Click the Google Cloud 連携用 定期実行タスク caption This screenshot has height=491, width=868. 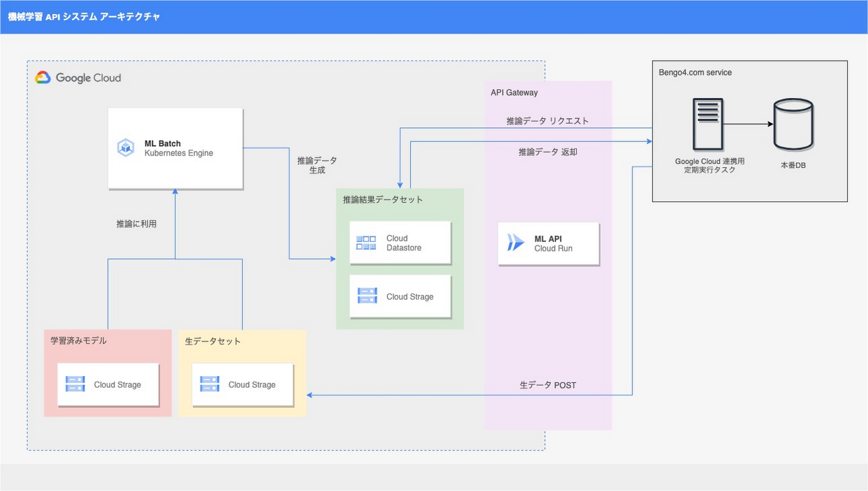tap(709, 165)
